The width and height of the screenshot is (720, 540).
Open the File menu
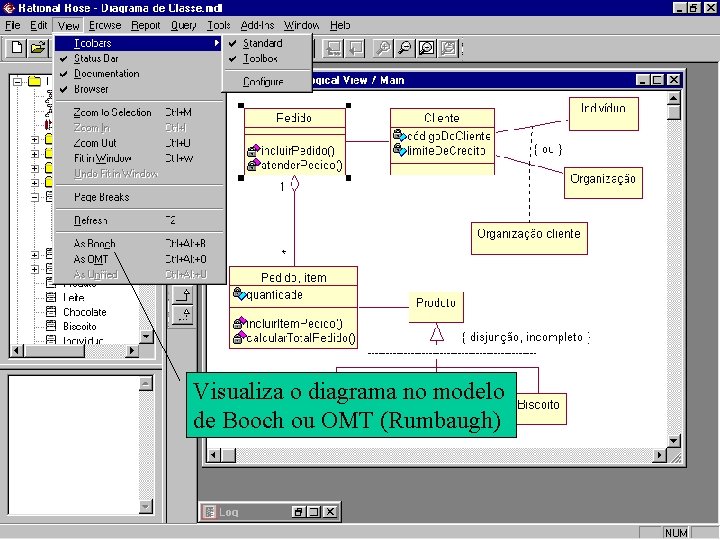tap(12, 25)
